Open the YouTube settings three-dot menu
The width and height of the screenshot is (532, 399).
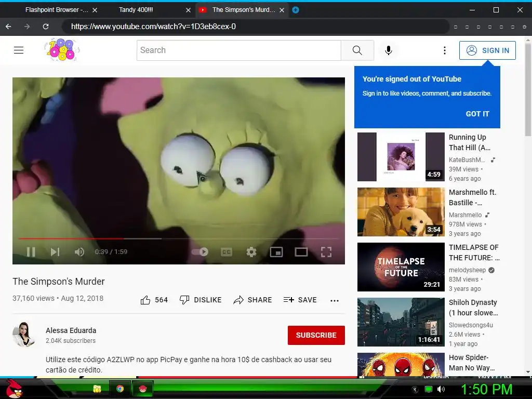pos(445,50)
